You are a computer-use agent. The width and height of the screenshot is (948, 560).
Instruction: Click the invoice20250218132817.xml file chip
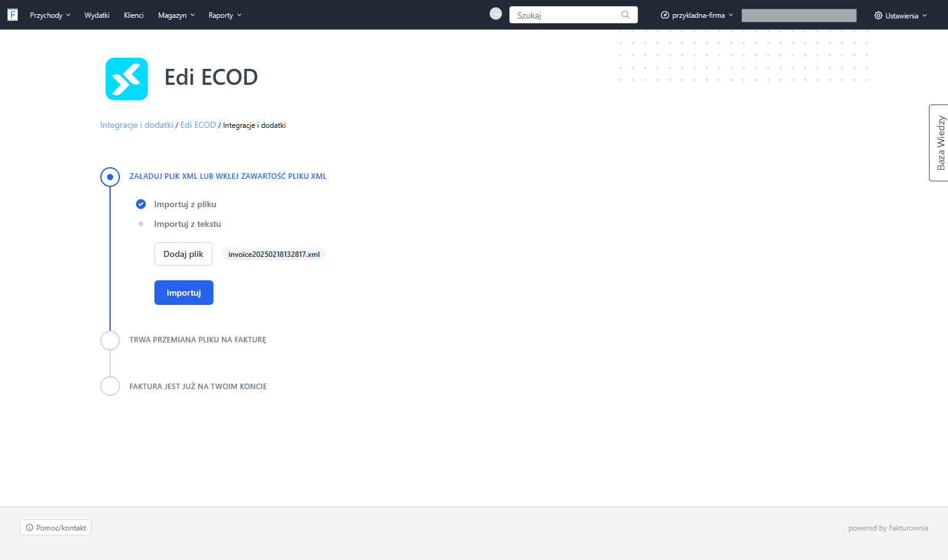274,254
